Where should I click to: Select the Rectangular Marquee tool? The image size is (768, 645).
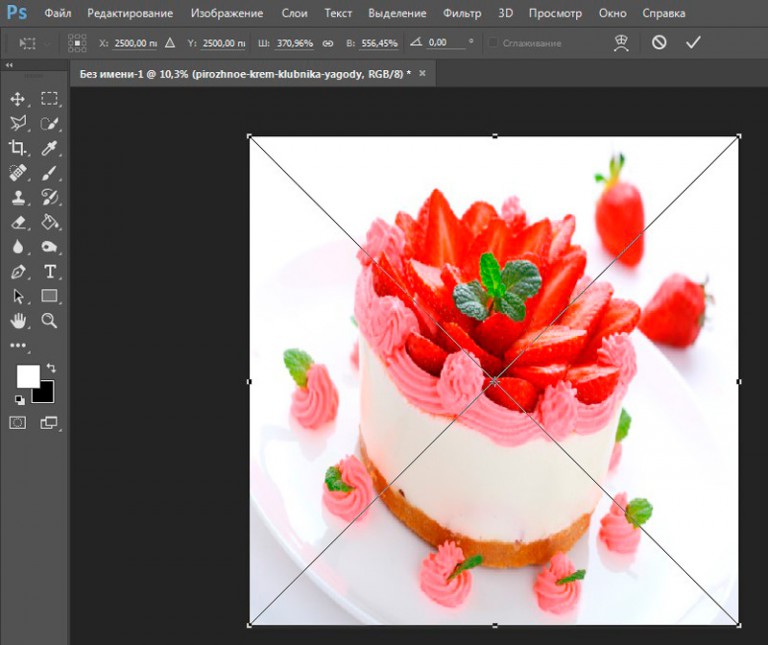tap(49, 99)
